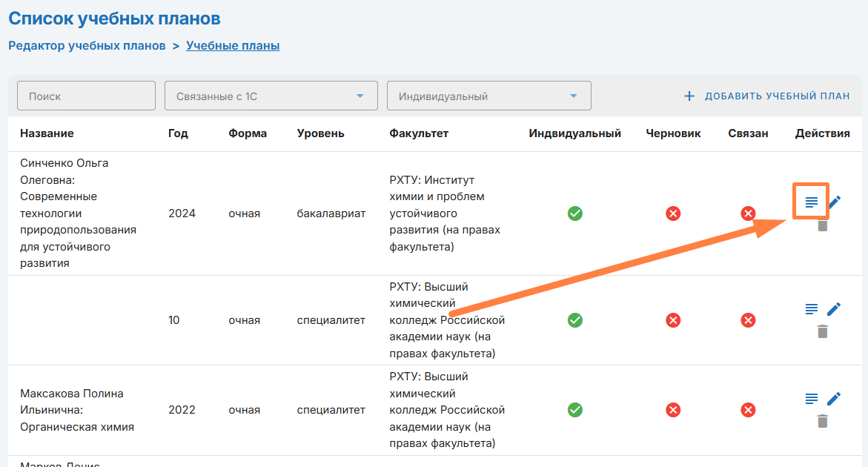Open details list icon for Максакова Полина plan
Viewport: 868px width, 467px height.
[812, 399]
